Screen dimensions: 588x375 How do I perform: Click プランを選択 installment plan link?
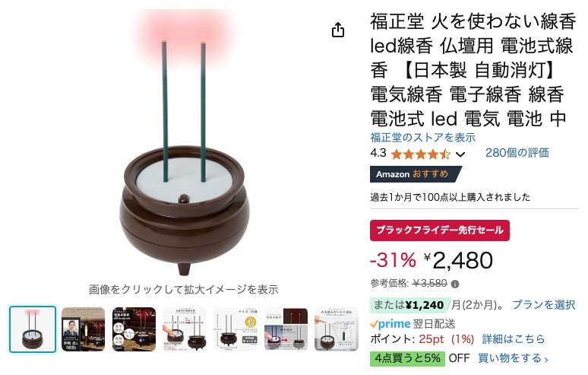543,304
